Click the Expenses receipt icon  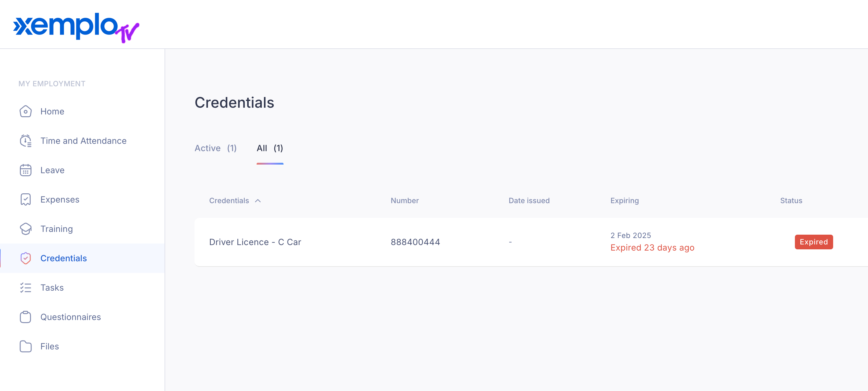[26, 199]
